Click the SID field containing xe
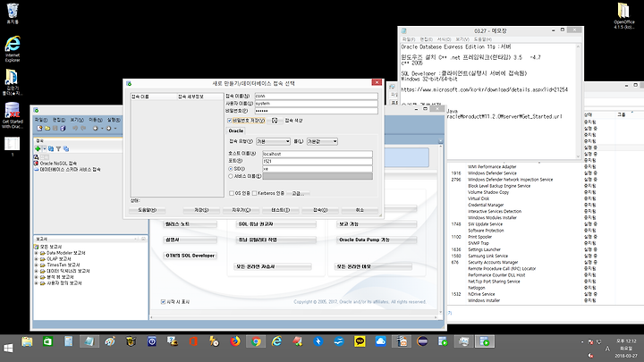 (317, 168)
